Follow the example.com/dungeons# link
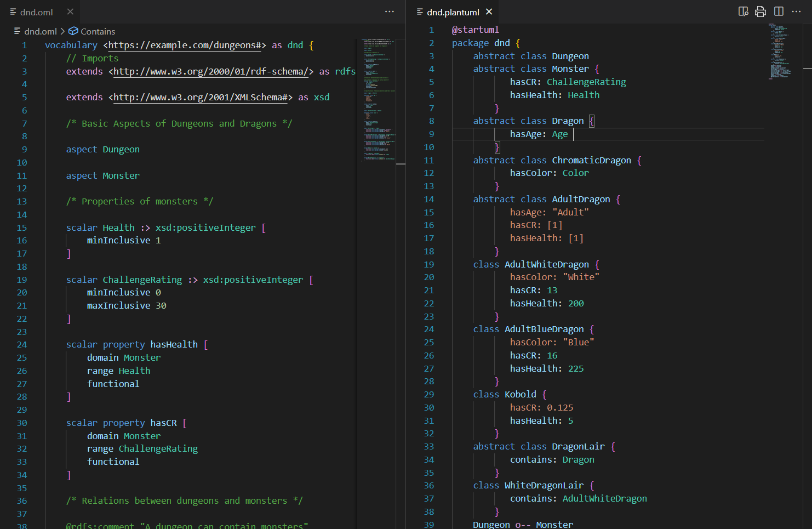This screenshot has height=529, width=812. pyautogui.click(x=185, y=45)
